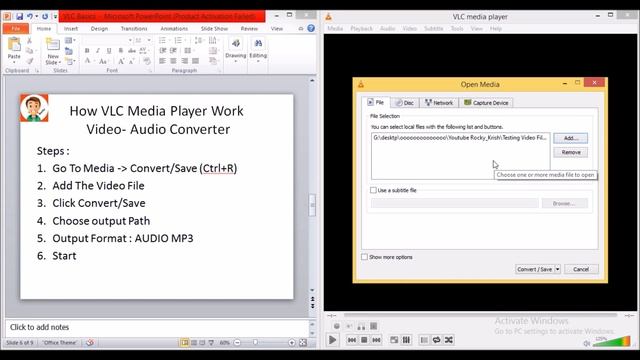Start slide show from status bar icon
Image resolution: width=640 pixels, height=360 pixels.
pyautogui.click(x=211, y=342)
